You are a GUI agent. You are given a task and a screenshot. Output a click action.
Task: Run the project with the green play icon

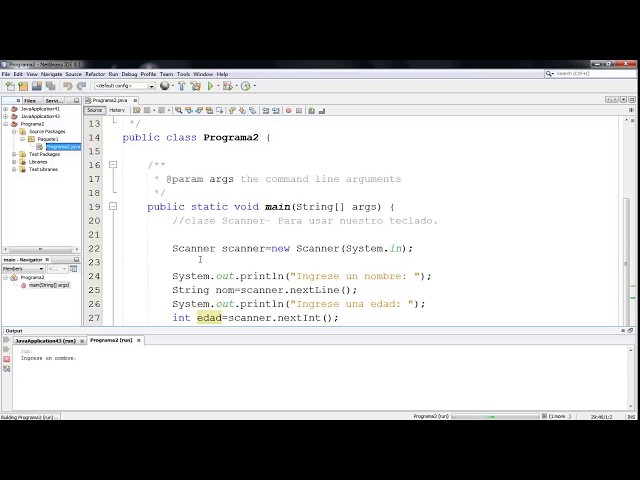point(210,86)
